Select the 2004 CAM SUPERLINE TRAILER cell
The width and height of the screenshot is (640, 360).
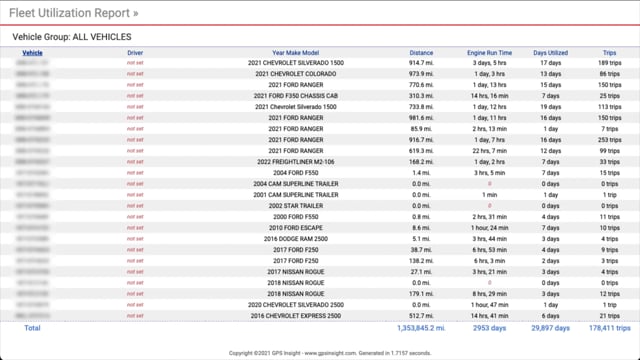coord(296,184)
